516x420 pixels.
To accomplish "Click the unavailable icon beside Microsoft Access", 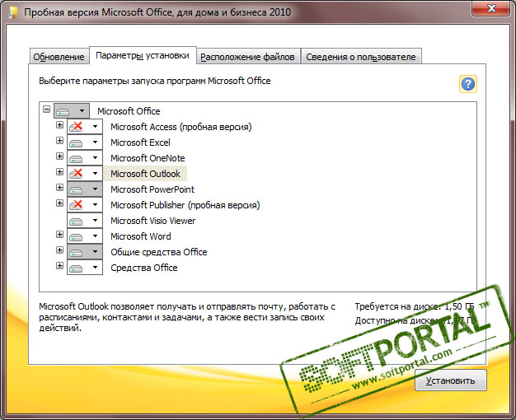I will click(76, 126).
